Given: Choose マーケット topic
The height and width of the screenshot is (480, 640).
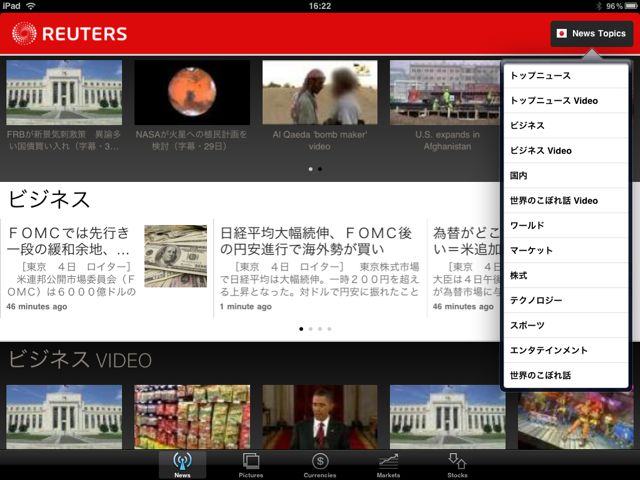Looking at the screenshot, I should pos(566,250).
